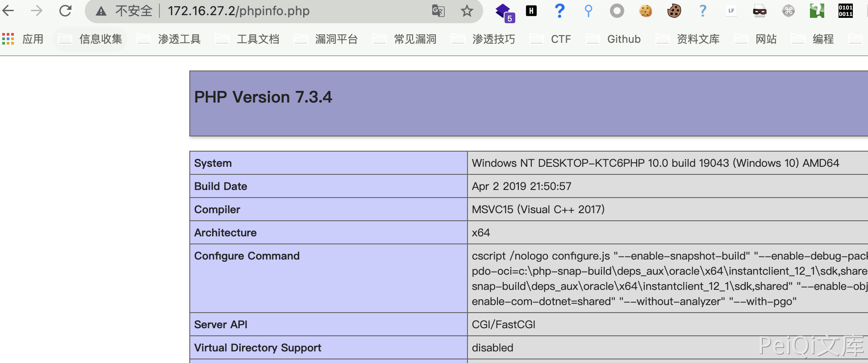Open the 漏洞平台 bookmark folder
The image size is (868, 363).
[x=326, y=39]
